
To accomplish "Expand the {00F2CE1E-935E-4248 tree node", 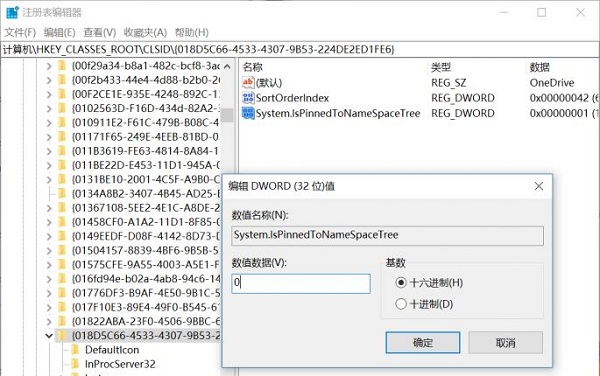I will [49, 94].
